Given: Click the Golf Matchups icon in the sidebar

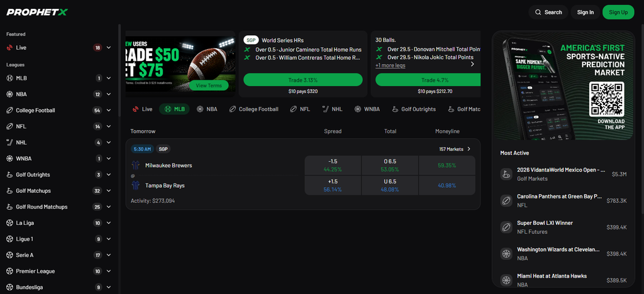Looking at the screenshot, I should click(10, 191).
